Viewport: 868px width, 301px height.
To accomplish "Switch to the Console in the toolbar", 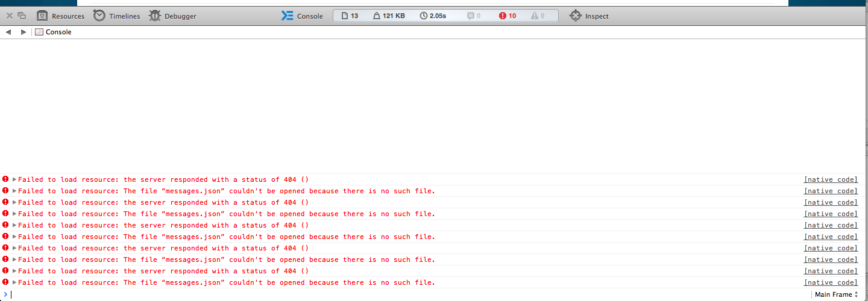I will pyautogui.click(x=302, y=16).
